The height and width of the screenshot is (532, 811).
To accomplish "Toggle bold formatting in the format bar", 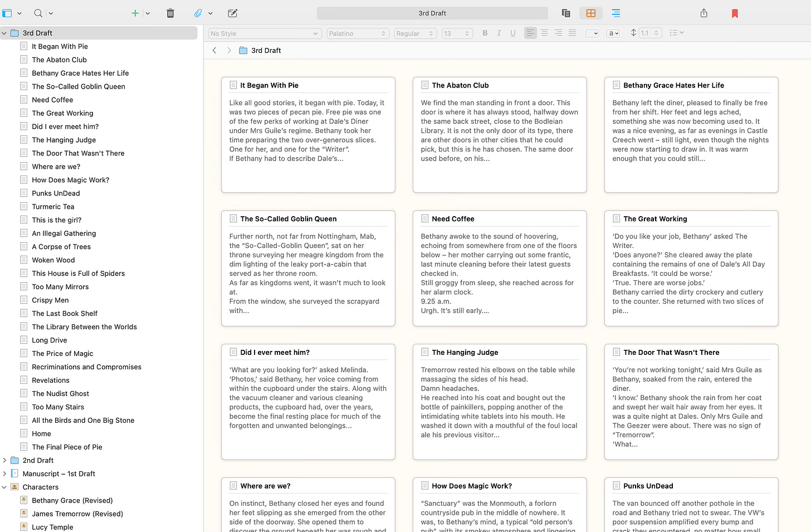I will tap(485, 33).
